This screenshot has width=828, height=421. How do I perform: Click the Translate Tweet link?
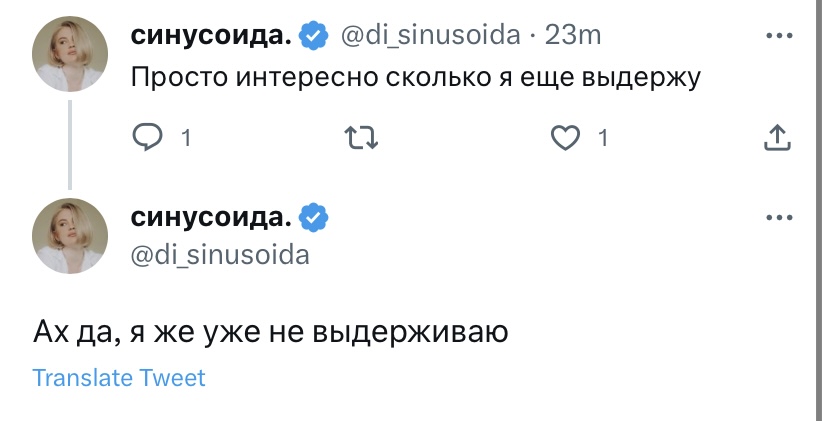click(x=118, y=378)
